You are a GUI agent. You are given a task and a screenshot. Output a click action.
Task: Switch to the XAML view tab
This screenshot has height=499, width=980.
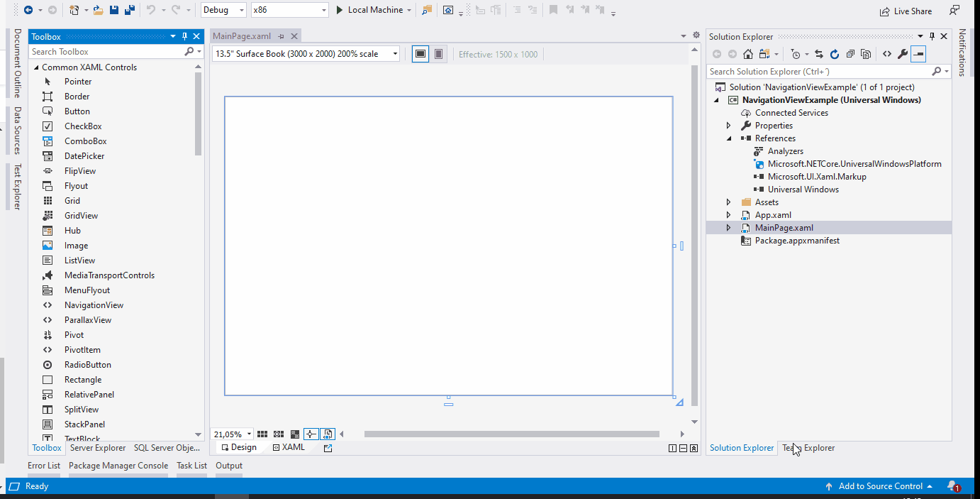pyautogui.click(x=289, y=447)
